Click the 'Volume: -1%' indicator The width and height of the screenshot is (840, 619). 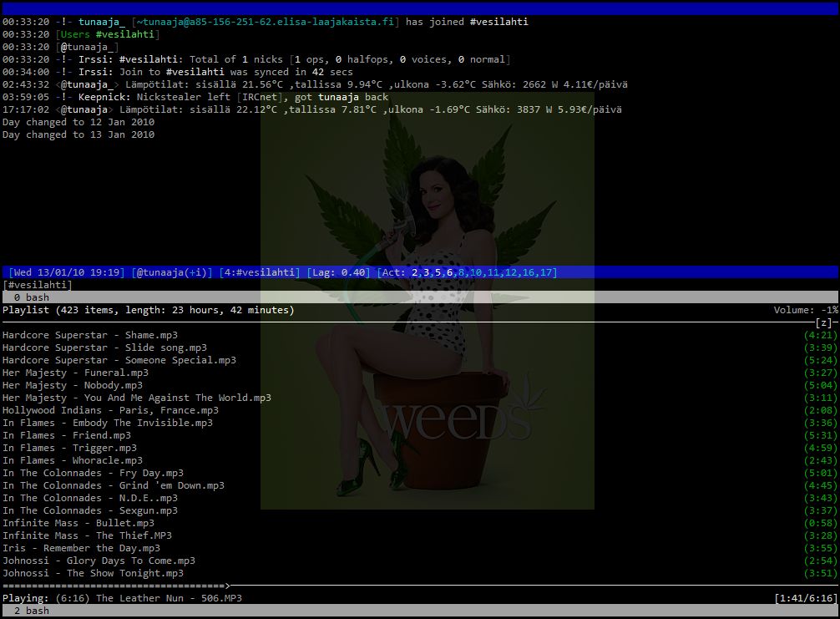(806, 310)
